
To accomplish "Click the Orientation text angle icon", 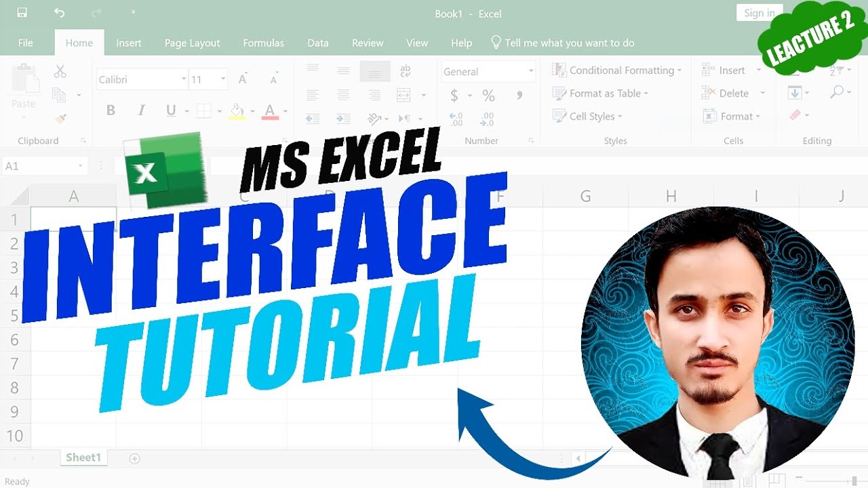I will coord(374,119).
